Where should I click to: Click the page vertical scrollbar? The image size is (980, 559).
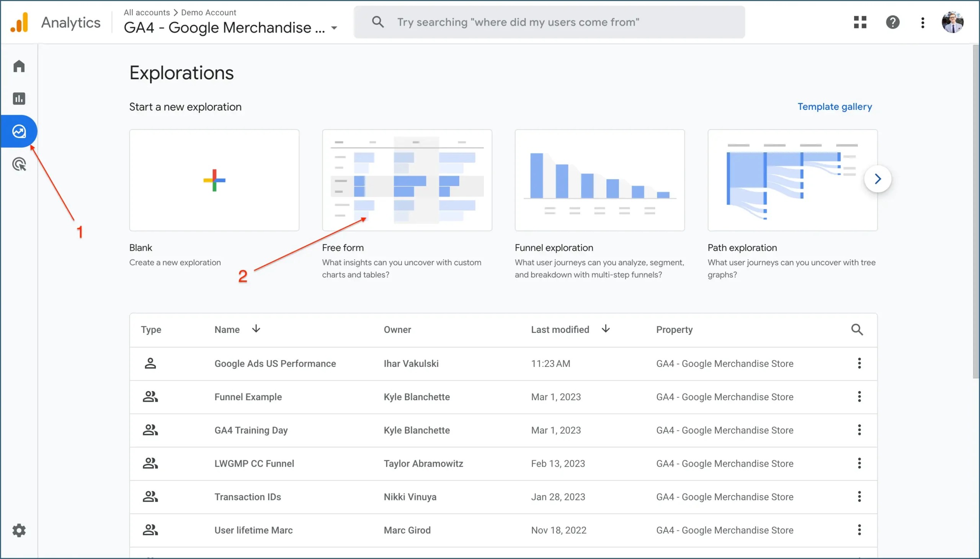click(x=976, y=211)
